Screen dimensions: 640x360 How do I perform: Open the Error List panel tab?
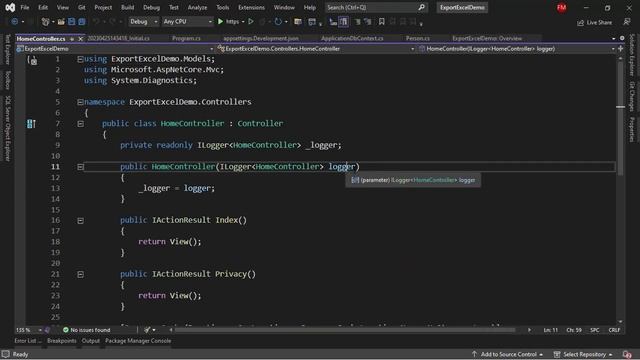point(28,341)
